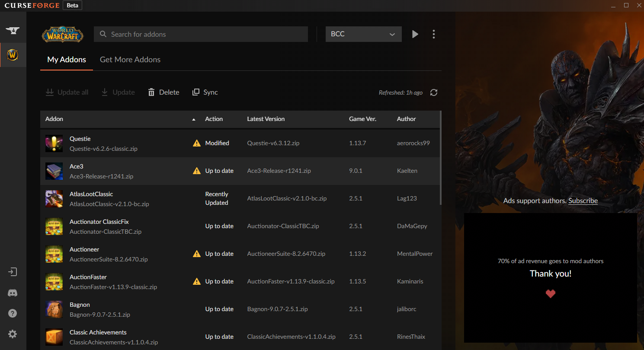Click the search magnifier icon
The width and height of the screenshot is (644, 350).
pyautogui.click(x=103, y=34)
